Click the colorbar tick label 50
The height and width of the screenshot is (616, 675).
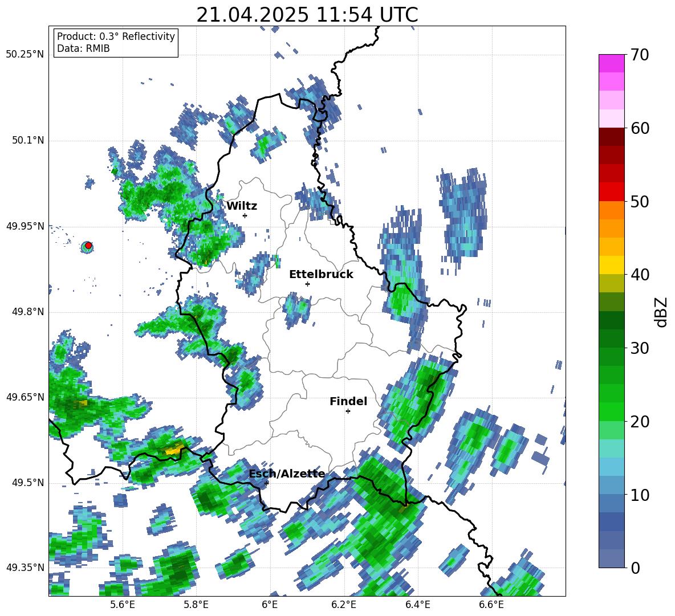click(640, 202)
